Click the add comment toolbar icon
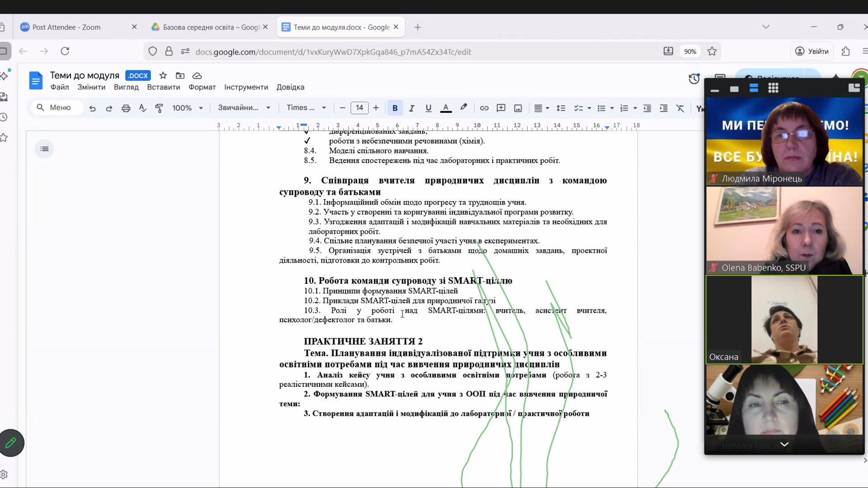Screen dimensions: 868x488 click(501, 108)
